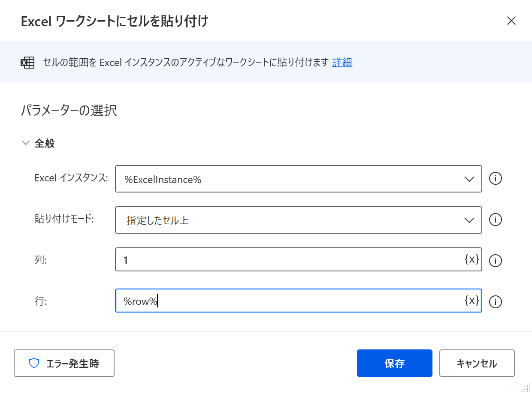Viewport: 532px width, 394px height.
Task: Open the variable picker for the 列 field
Action: click(x=472, y=259)
